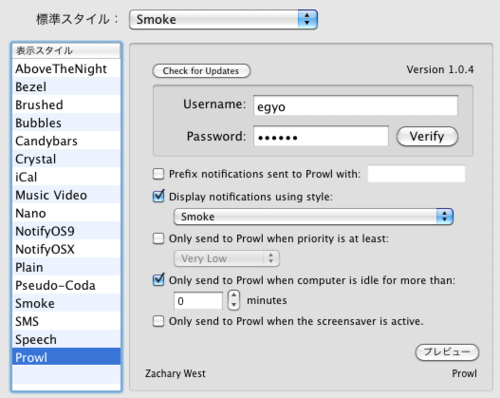Screen dimensions: 500x398
Task: Decrease idle minutes with stepper down arrow
Action: point(234,305)
